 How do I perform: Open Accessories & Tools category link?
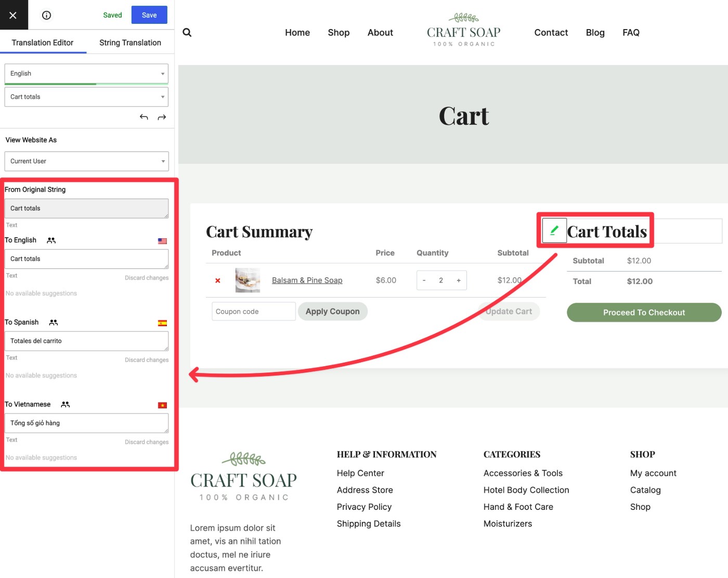[x=523, y=473]
